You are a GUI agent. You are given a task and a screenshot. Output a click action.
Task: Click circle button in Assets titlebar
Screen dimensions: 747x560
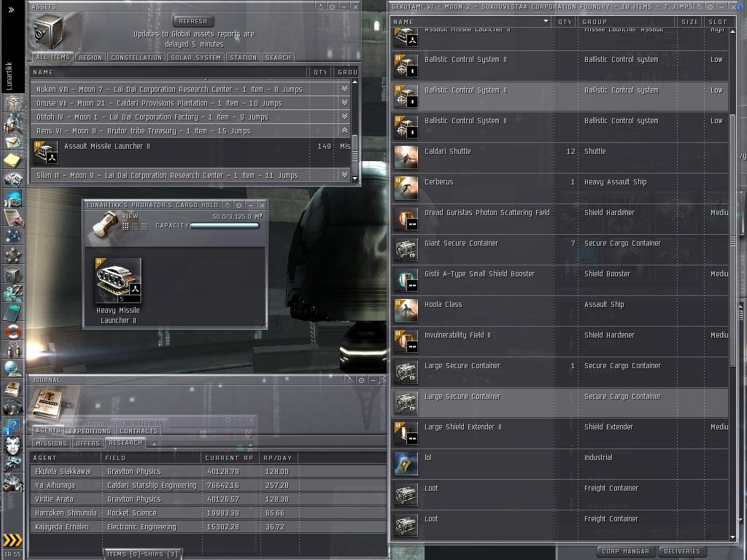click(332, 7)
